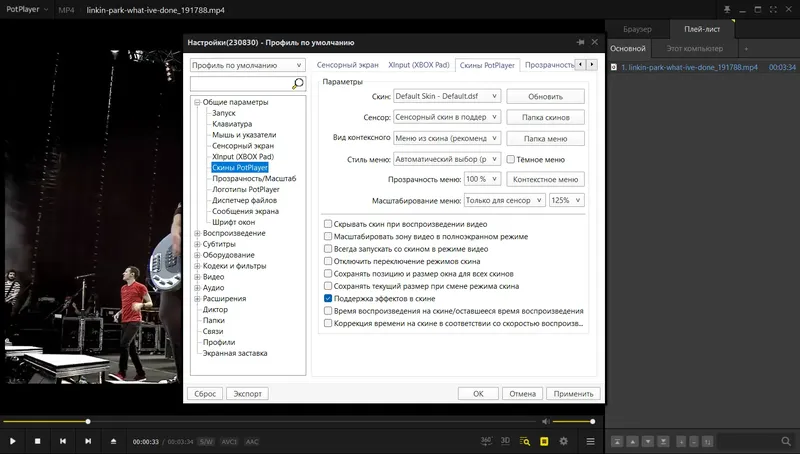The image size is (800, 454).
Task: Click the Контекстное меню button
Action: pyautogui.click(x=545, y=180)
